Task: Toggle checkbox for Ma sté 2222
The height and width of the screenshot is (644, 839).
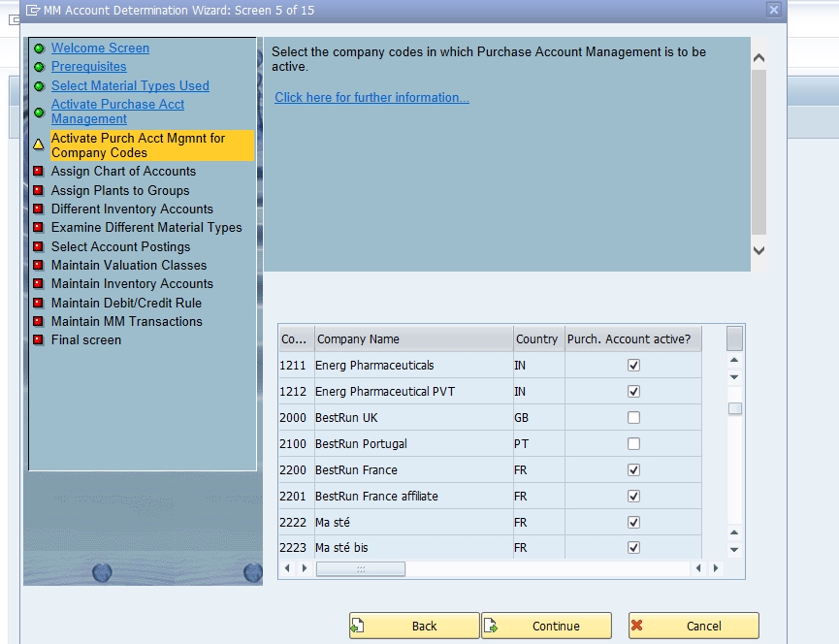Action: click(633, 523)
